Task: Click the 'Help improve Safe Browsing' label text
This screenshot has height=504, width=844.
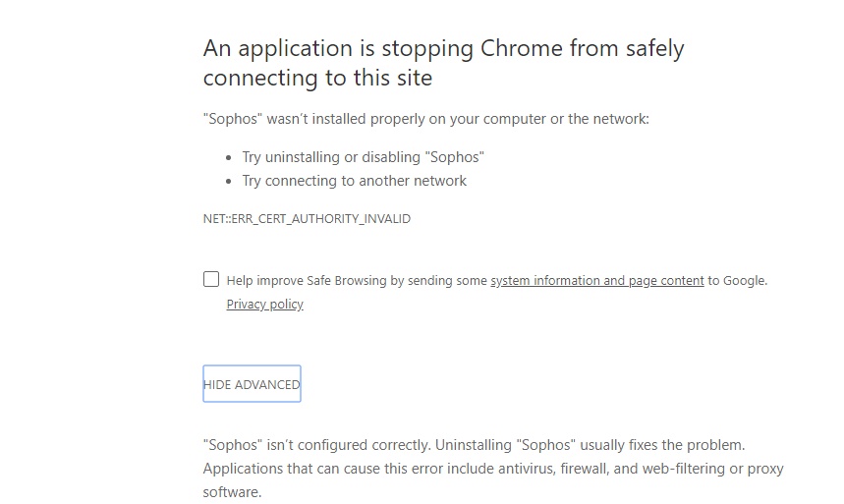Action: (x=307, y=281)
